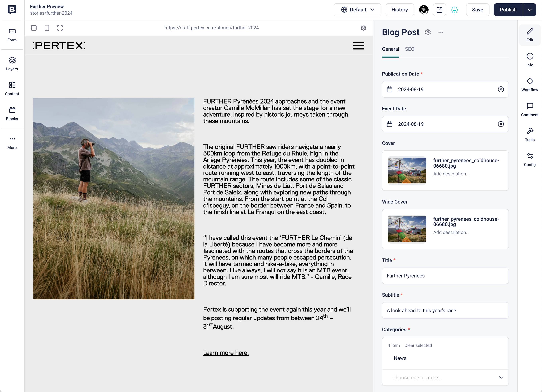Clear the Event Date value
This screenshot has width=542, height=392.
tap(501, 124)
